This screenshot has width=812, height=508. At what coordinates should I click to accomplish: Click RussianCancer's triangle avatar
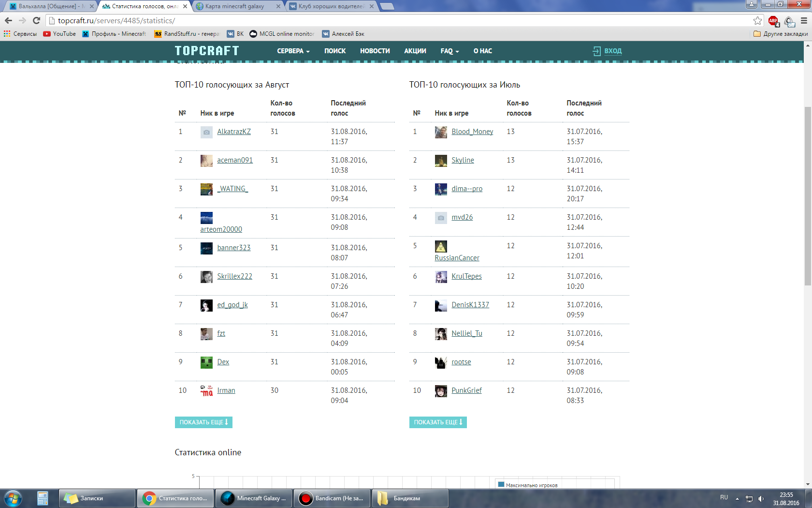pos(441,246)
